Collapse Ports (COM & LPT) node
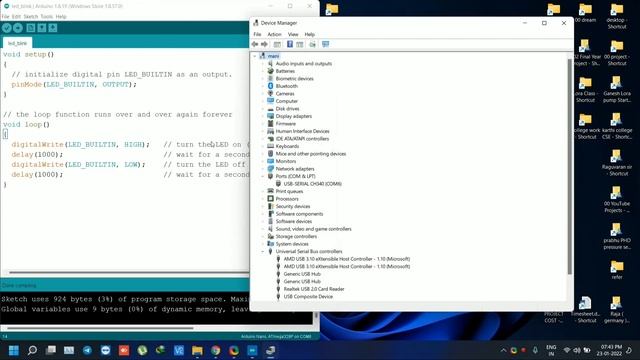640x360 pixels. tap(263, 176)
